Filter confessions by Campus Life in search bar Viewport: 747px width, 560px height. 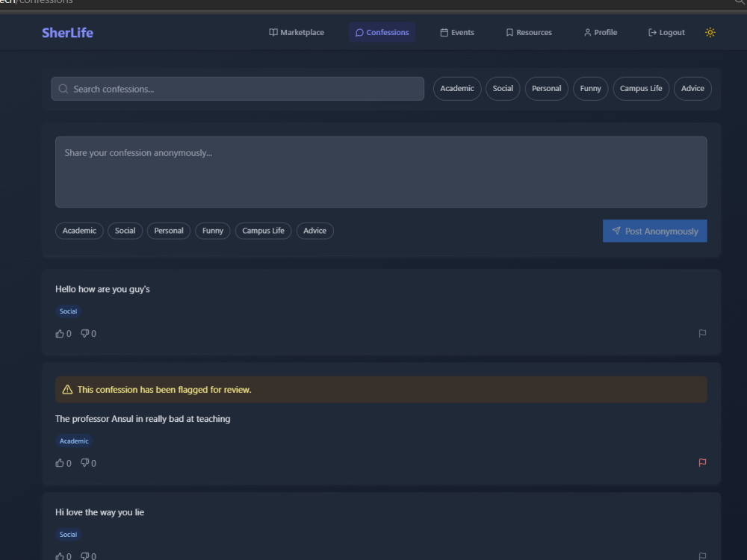point(641,89)
